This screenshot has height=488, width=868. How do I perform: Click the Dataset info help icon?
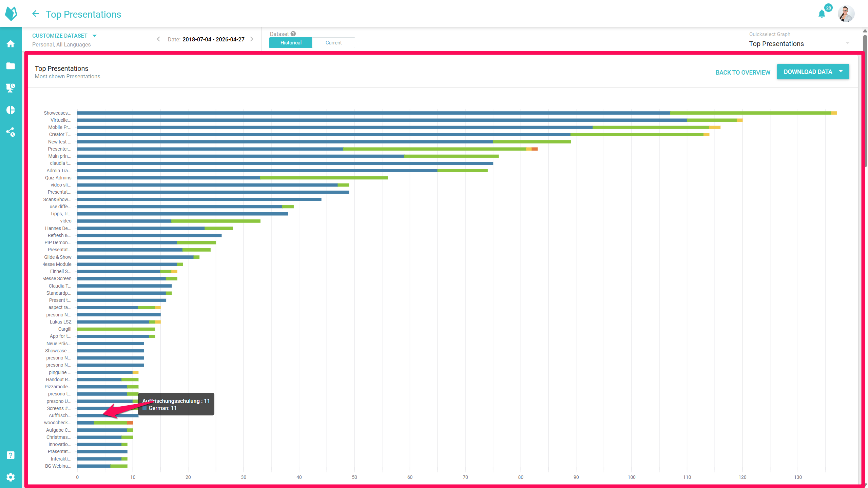pyautogui.click(x=293, y=34)
